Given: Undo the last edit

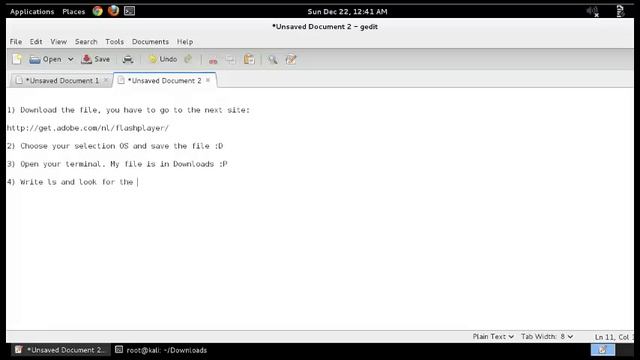Looking at the screenshot, I should coord(163,60).
